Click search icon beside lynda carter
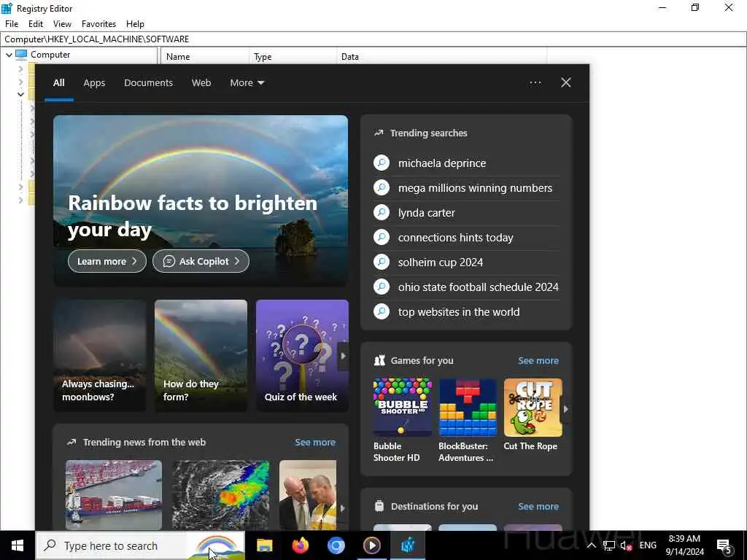747x560 pixels. (x=381, y=212)
